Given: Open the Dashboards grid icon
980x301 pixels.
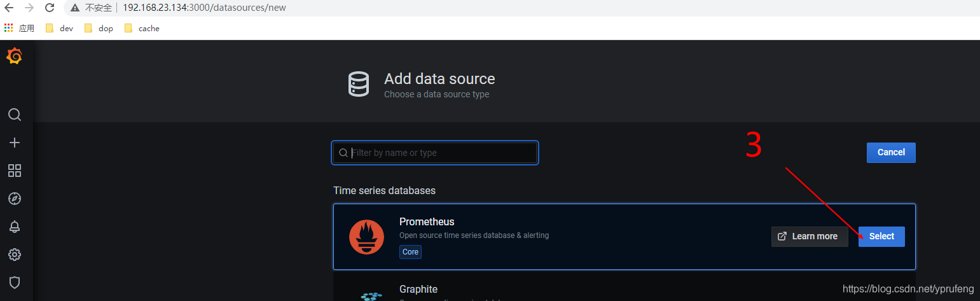Looking at the screenshot, I should (x=15, y=171).
